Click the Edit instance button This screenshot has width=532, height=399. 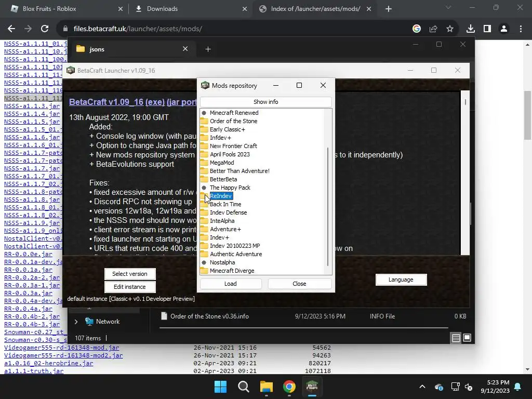pos(130,287)
